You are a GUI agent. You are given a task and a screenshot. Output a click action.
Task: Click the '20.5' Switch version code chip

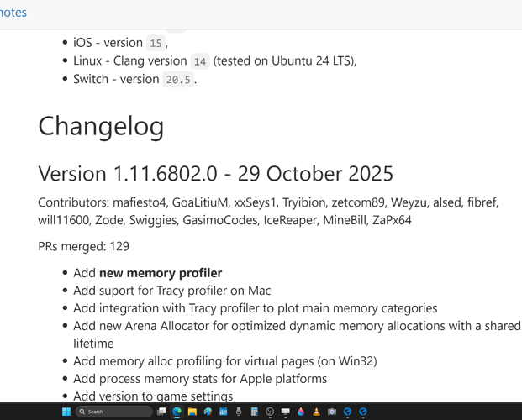click(x=178, y=80)
